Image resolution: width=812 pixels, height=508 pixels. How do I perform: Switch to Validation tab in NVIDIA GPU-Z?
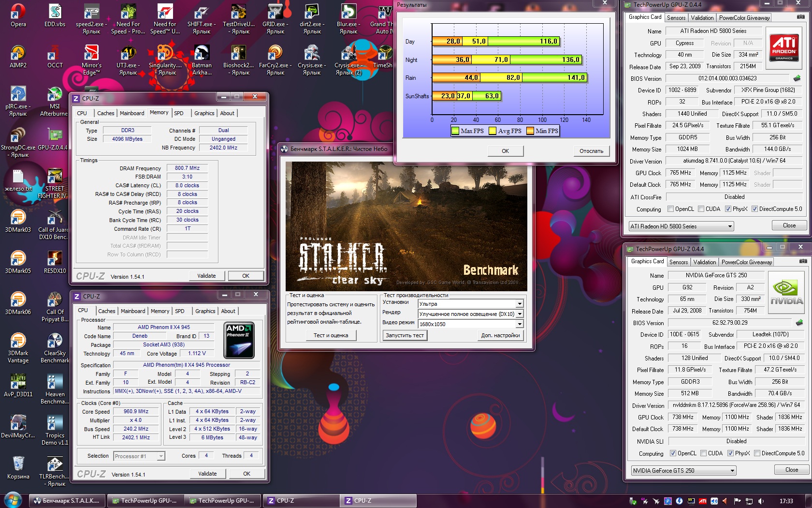click(705, 262)
